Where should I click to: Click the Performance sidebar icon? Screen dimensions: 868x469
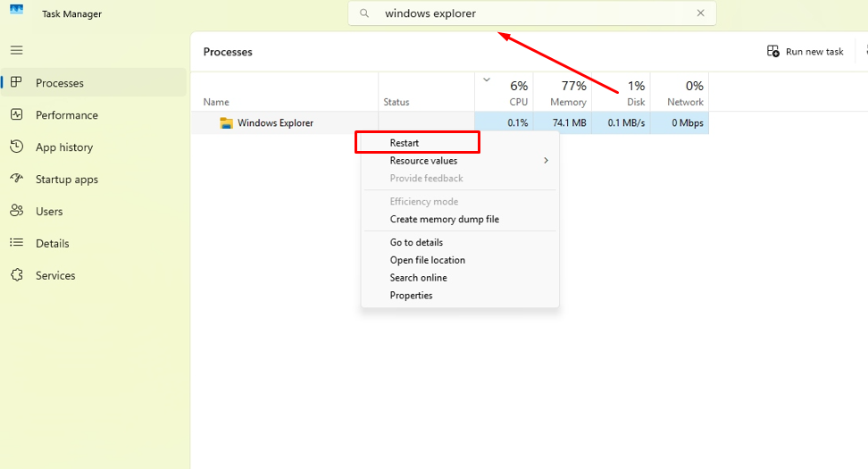17,114
